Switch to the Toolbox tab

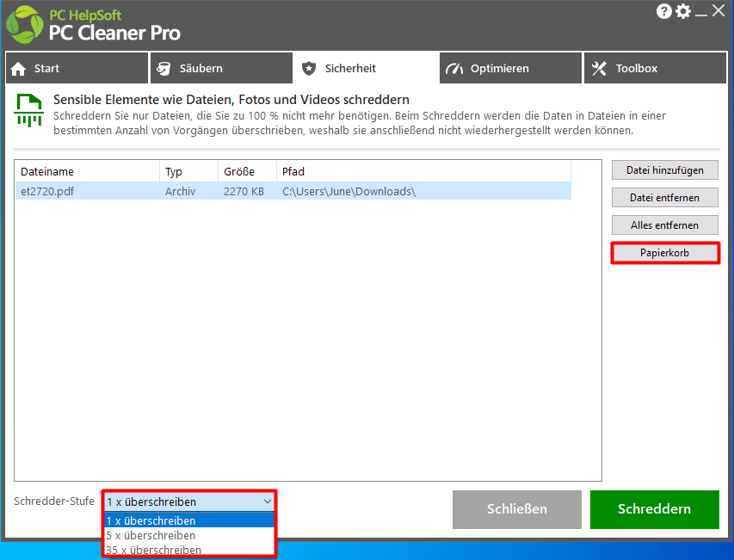pos(655,68)
